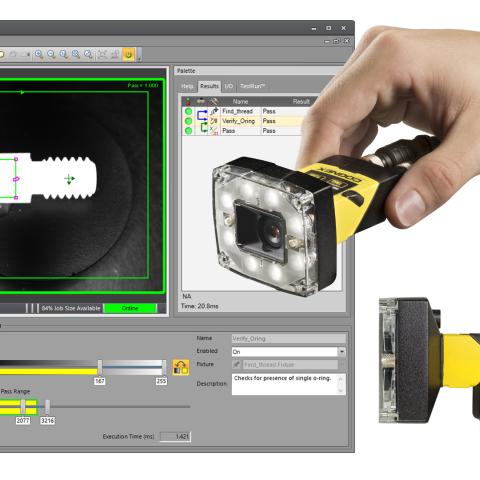Expand the toolbar overflow arrow

click(139, 55)
